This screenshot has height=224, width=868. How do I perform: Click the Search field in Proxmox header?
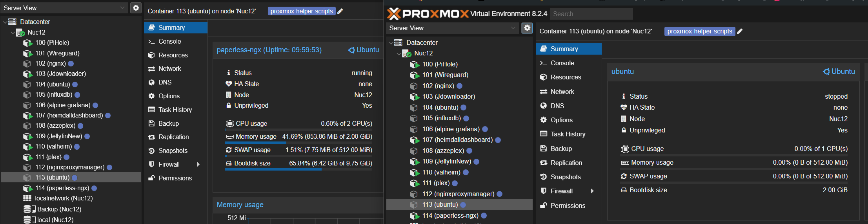pos(591,14)
